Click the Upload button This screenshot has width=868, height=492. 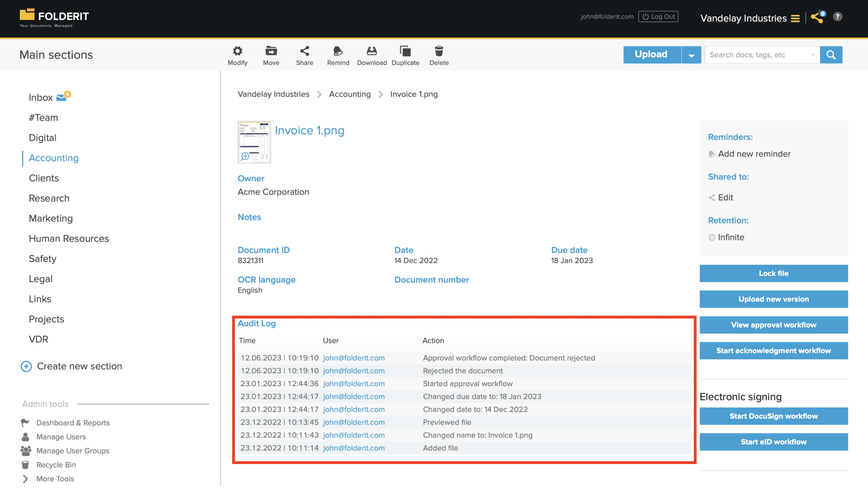[652, 55]
